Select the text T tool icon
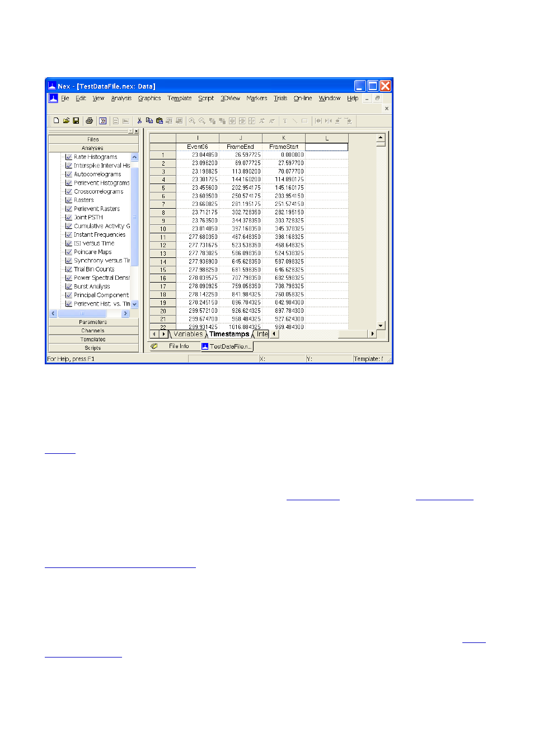 [x=285, y=121]
